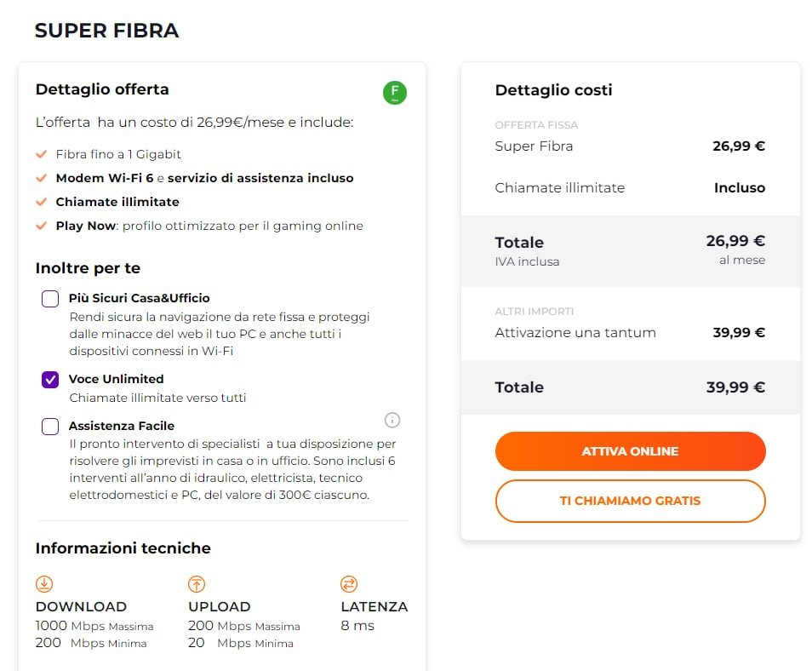Image resolution: width=812 pixels, height=671 pixels.
Task: Click the Download arrow icon
Action: point(44,584)
